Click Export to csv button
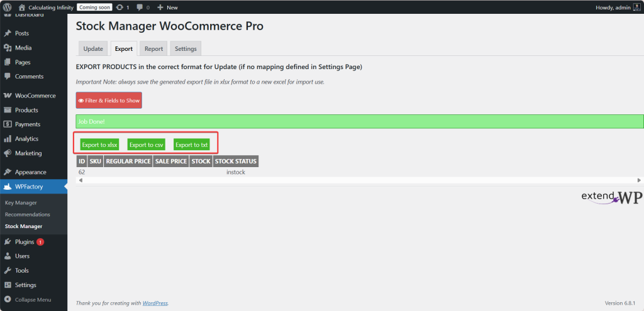 coord(146,145)
